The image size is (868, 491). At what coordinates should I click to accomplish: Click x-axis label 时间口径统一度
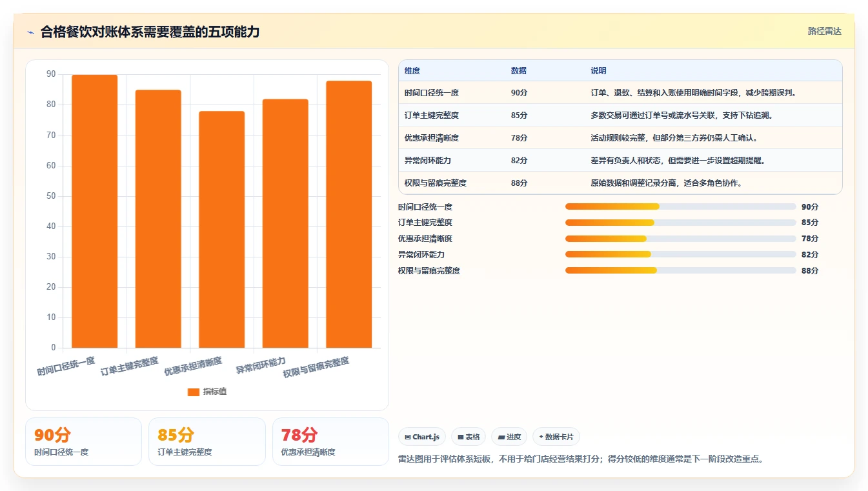tap(66, 366)
